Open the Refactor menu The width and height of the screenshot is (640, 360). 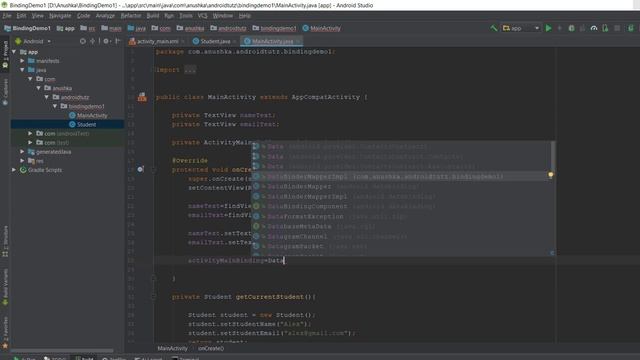(x=131, y=16)
